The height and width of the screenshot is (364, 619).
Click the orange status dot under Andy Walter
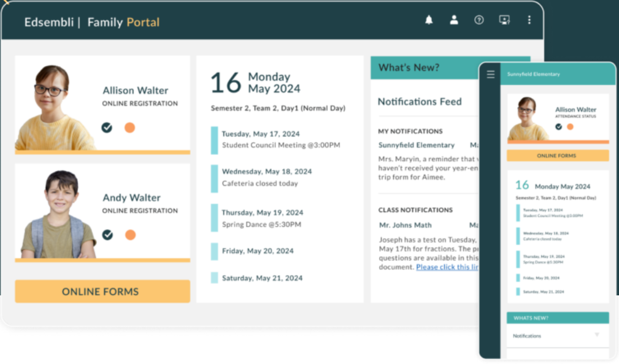pyautogui.click(x=130, y=235)
